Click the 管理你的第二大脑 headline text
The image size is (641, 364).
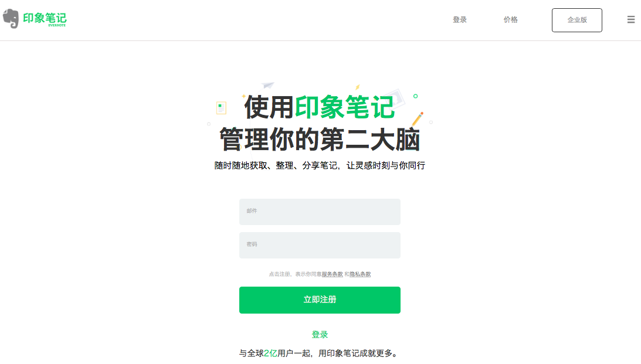click(320, 140)
